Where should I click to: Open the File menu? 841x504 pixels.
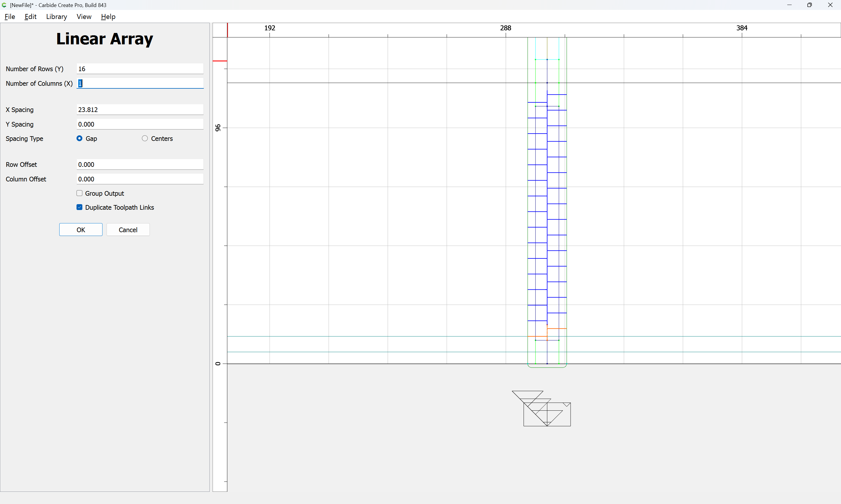pyautogui.click(x=10, y=17)
